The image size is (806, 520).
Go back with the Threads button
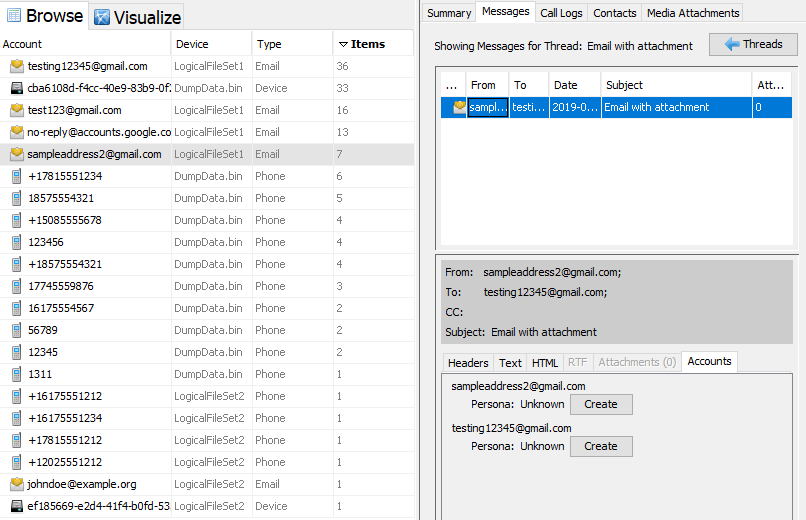753,45
